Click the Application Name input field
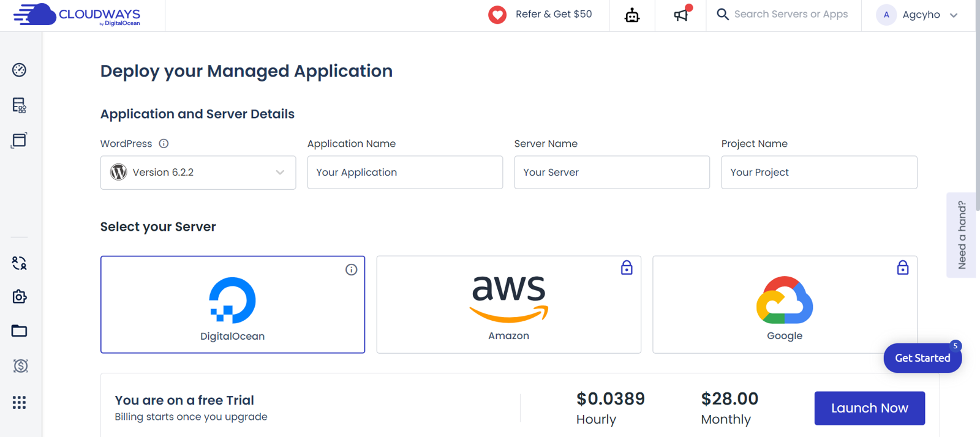980x437 pixels. pos(405,173)
